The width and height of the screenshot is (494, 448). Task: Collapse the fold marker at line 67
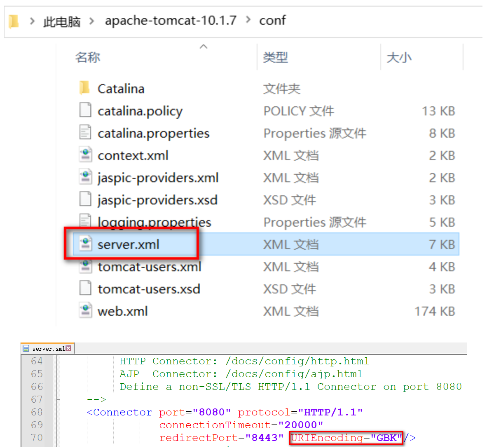[58, 399]
